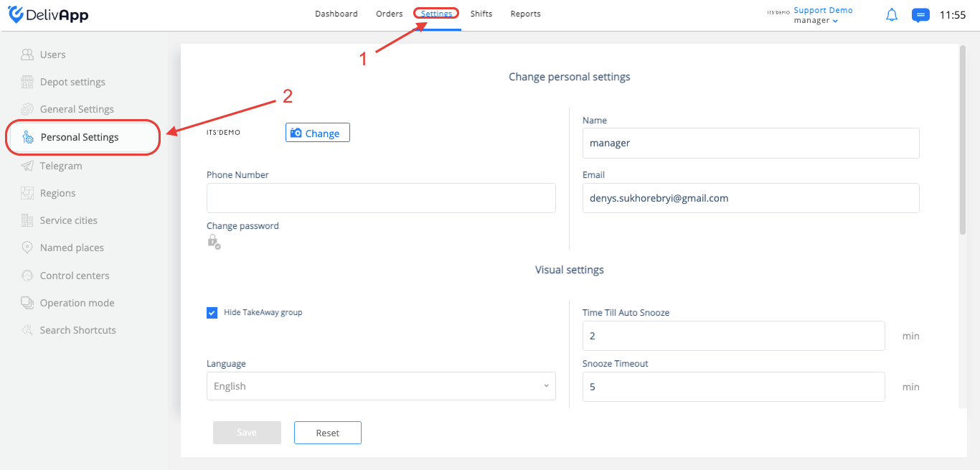
Task: Open the Reports tab
Action: coord(526,14)
